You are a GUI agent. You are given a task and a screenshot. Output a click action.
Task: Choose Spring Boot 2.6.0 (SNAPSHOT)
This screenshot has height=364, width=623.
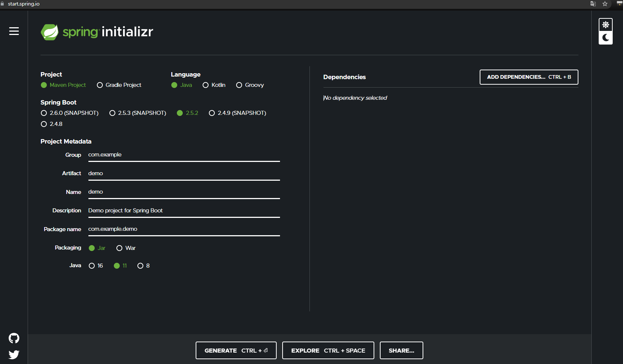(70, 113)
